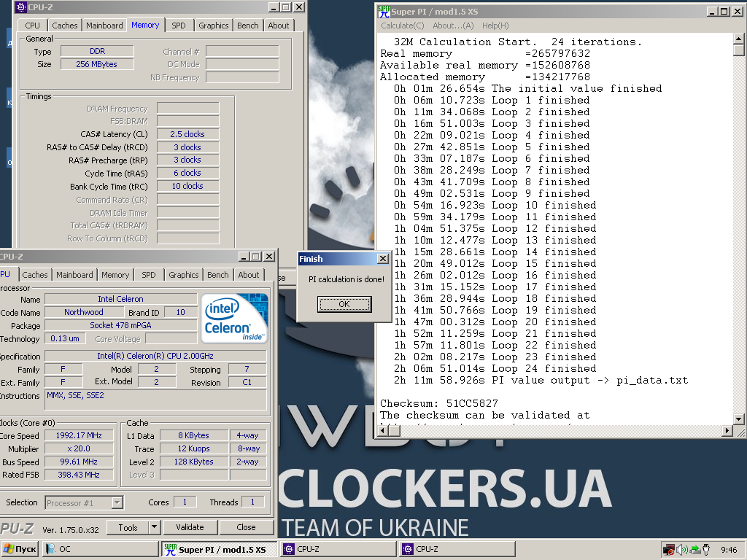This screenshot has height=560, width=747.
Task: Expand the Tools dropdown arrow in CPU-Z
Action: coord(154,528)
